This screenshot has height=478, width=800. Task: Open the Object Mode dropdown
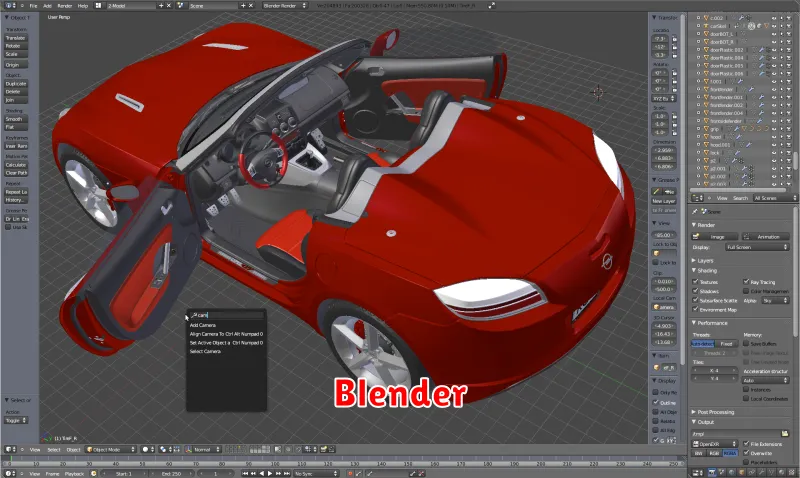111,449
